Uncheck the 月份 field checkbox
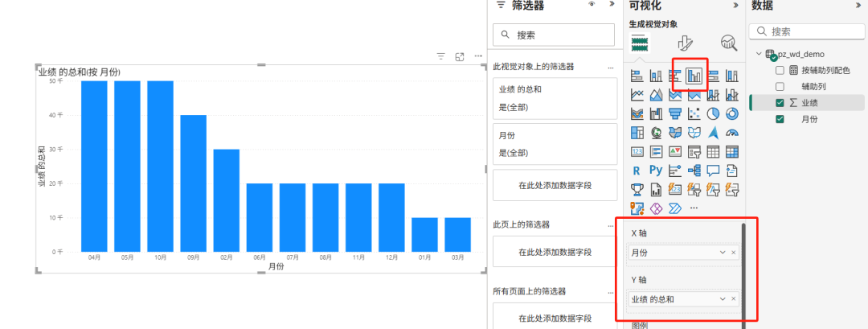Viewport: 868px width, 329px height. 780,119
